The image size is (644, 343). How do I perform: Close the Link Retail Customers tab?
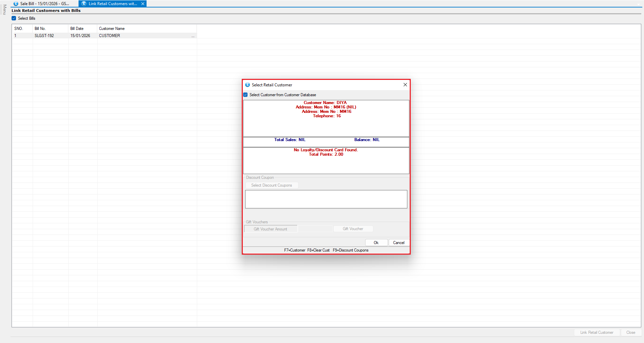pos(143,4)
